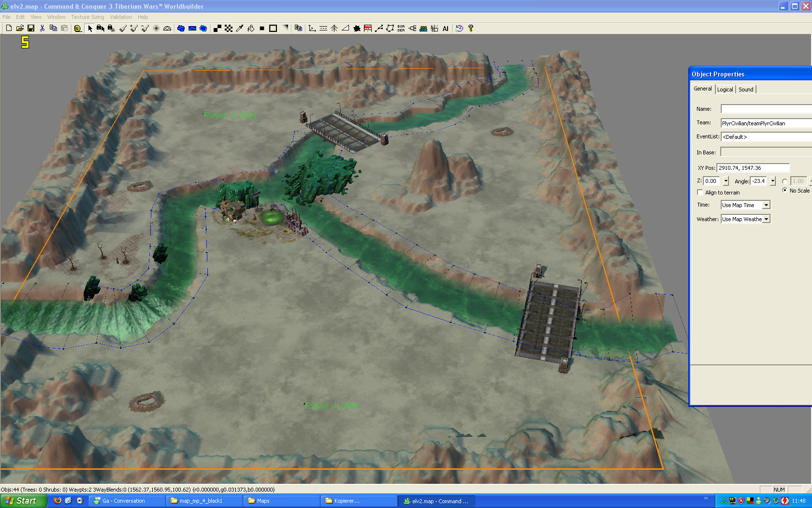This screenshot has width=812, height=508.
Task: Switch to Maps folder in taskbar
Action: click(281, 501)
